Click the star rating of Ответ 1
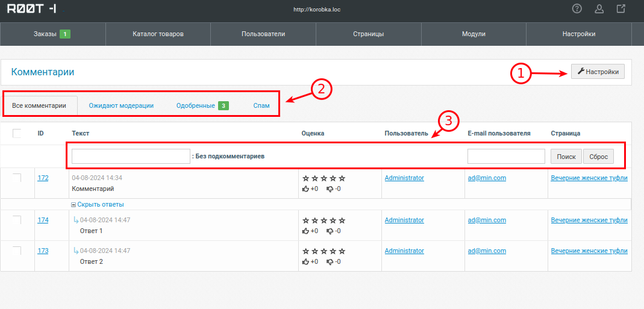 [324, 220]
